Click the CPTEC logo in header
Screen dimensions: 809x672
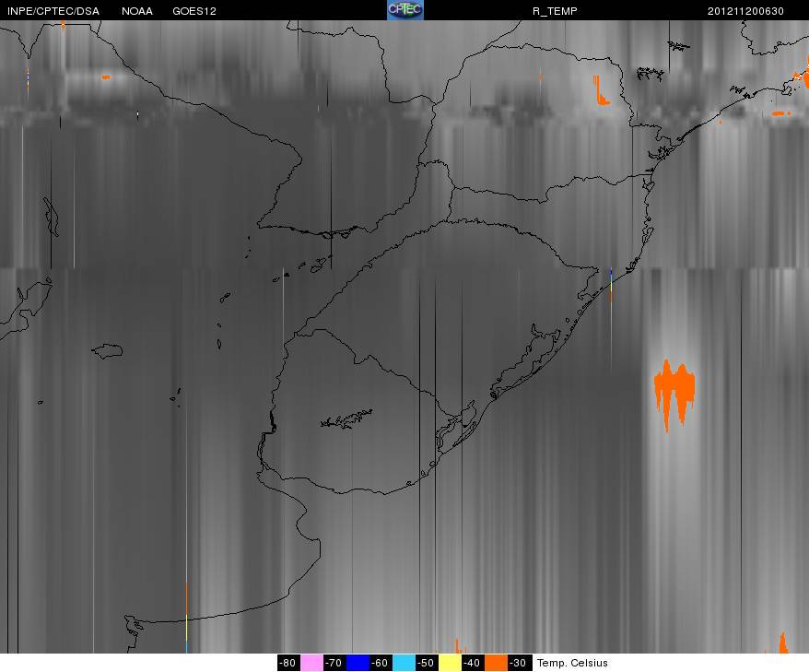click(405, 10)
